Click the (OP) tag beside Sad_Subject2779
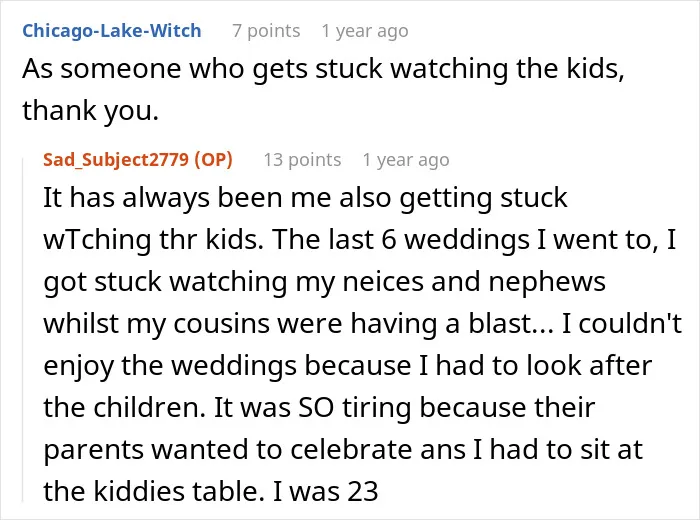Screen dimensions: 700x520 (x=213, y=159)
